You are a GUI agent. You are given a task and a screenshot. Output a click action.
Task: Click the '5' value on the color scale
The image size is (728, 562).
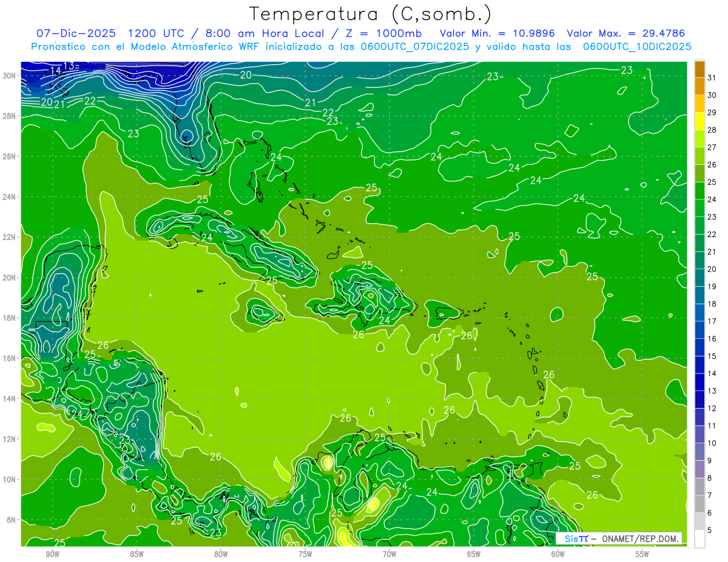tap(710, 530)
